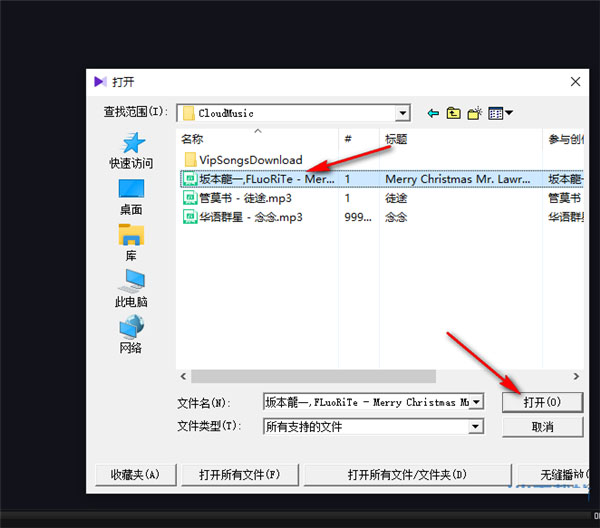
Task: Click the horizontal scrollbar thumb
Action: click(x=313, y=376)
